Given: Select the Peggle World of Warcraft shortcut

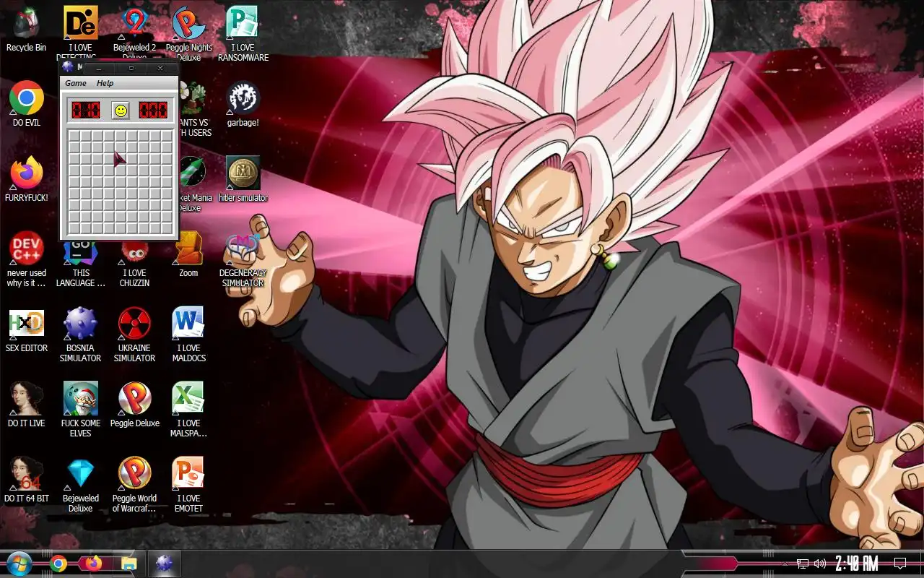Looking at the screenshot, I should (134, 485).
